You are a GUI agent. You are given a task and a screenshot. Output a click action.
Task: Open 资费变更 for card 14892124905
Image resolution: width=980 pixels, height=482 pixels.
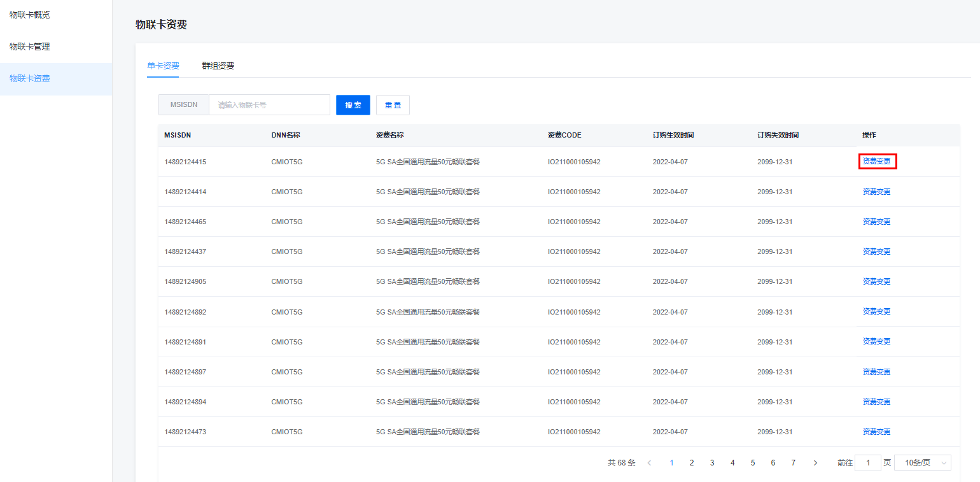point(876,281)
